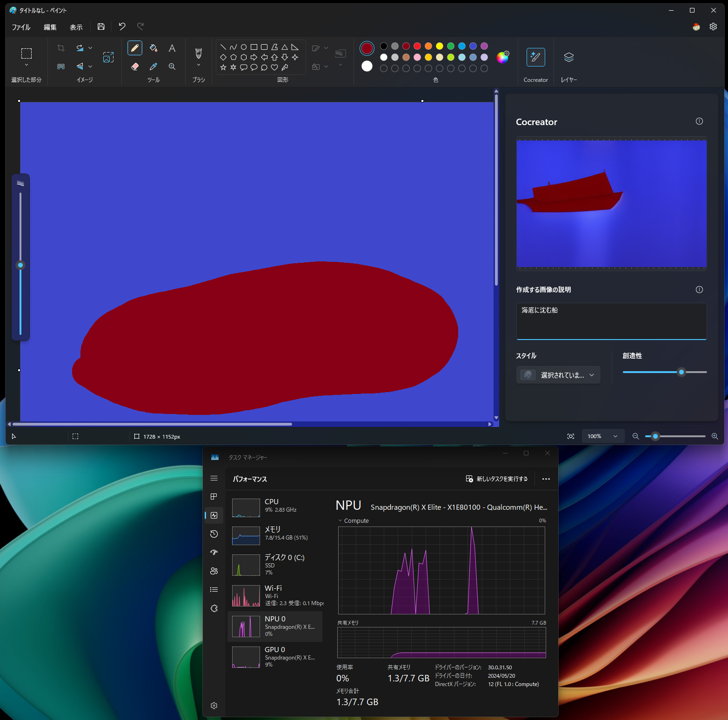Click the 海底に沈む船 description text field

coord(611,321)
